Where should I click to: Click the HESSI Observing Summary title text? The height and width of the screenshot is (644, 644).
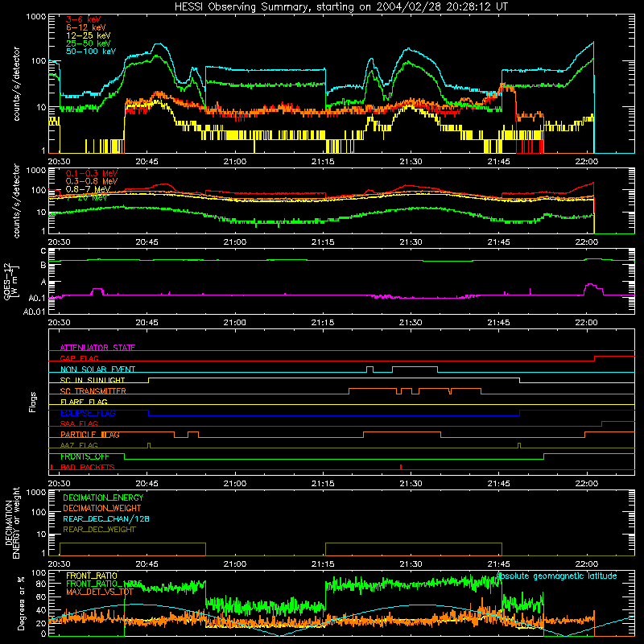click(x=341, y=7)
